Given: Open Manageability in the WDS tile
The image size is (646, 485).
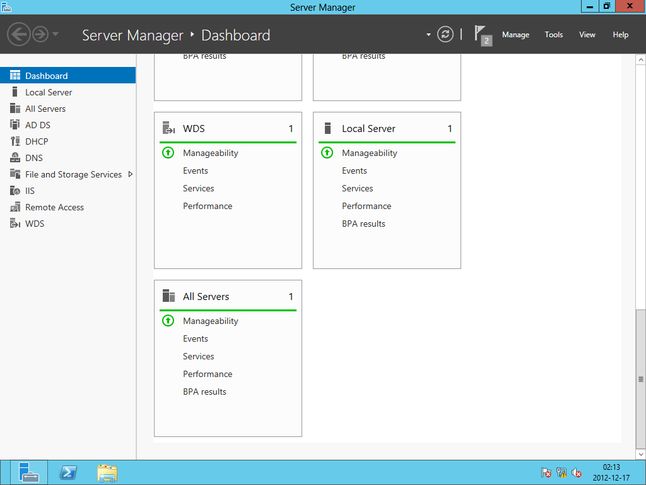Looking at the screenshot, I should point(211,153).
